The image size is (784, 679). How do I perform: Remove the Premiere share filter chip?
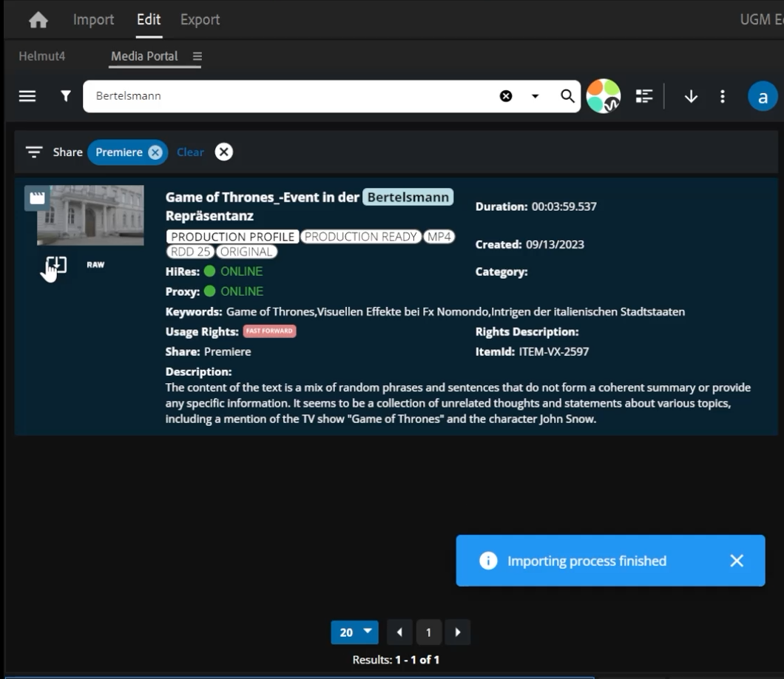click(155, 152)
